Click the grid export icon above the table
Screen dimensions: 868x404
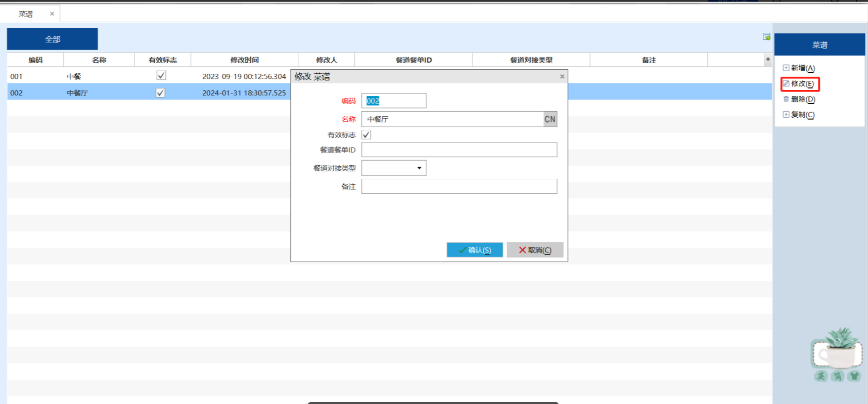pyautogui.click(x=766, y=36)
